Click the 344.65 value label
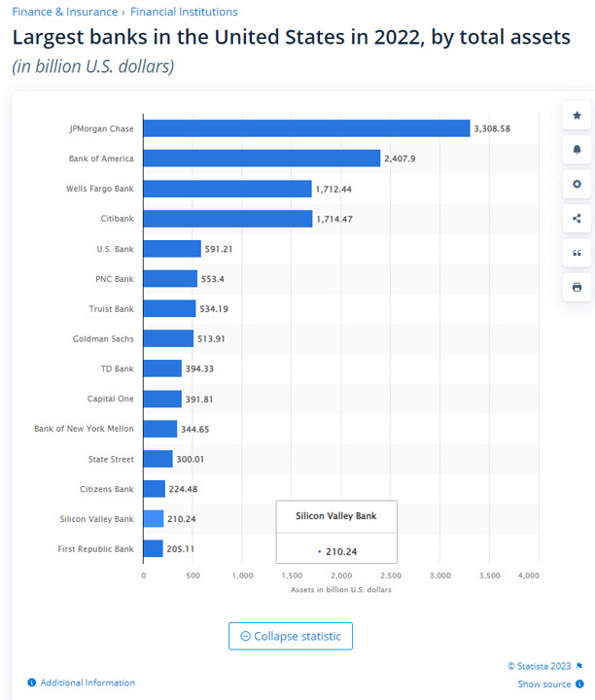 click(195, 429)
